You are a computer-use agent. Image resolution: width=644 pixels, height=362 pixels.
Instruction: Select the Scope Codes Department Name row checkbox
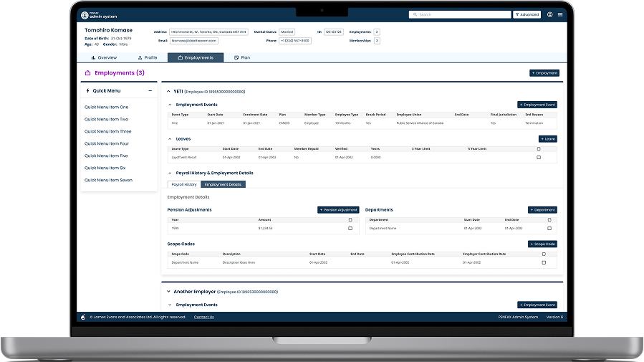pos(544,262)
